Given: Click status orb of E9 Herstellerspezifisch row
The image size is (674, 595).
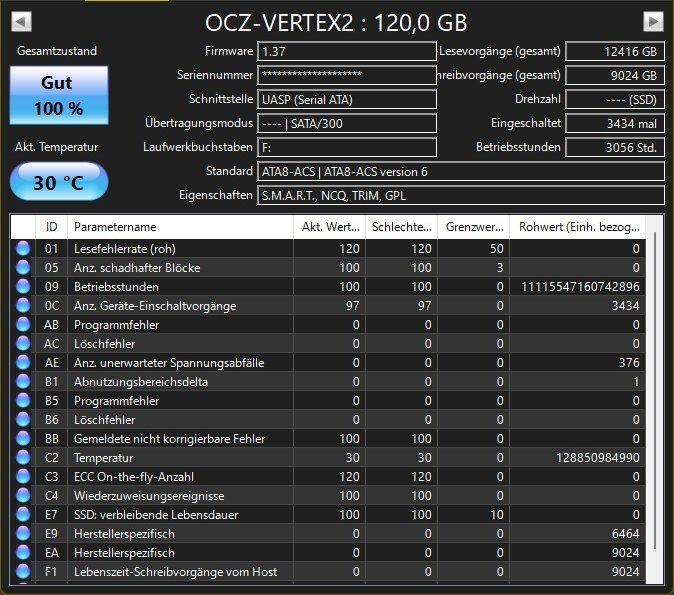Looking at the screenshot, I should point(23,534).
